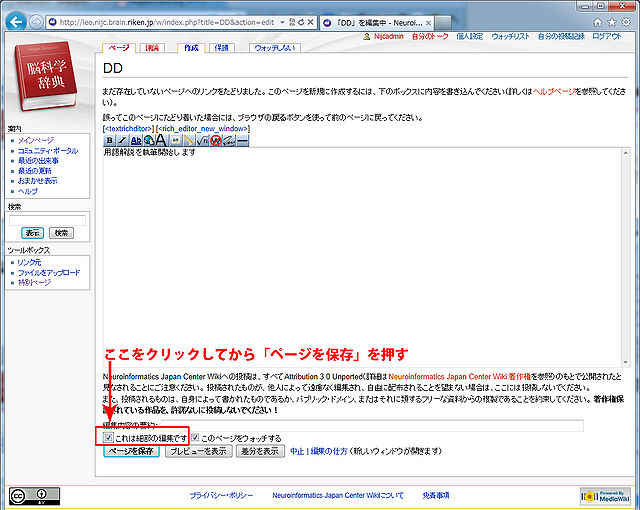Open ファイルをアップロード link in toolbox

tap(48, 272)
